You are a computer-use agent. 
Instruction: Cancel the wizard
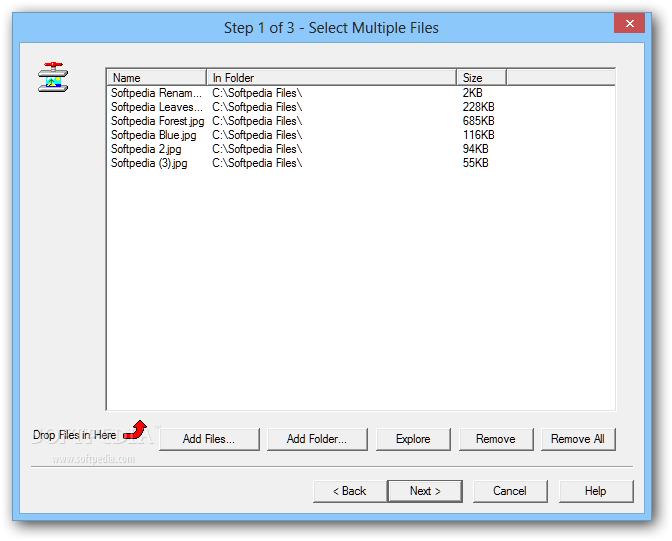510,491
